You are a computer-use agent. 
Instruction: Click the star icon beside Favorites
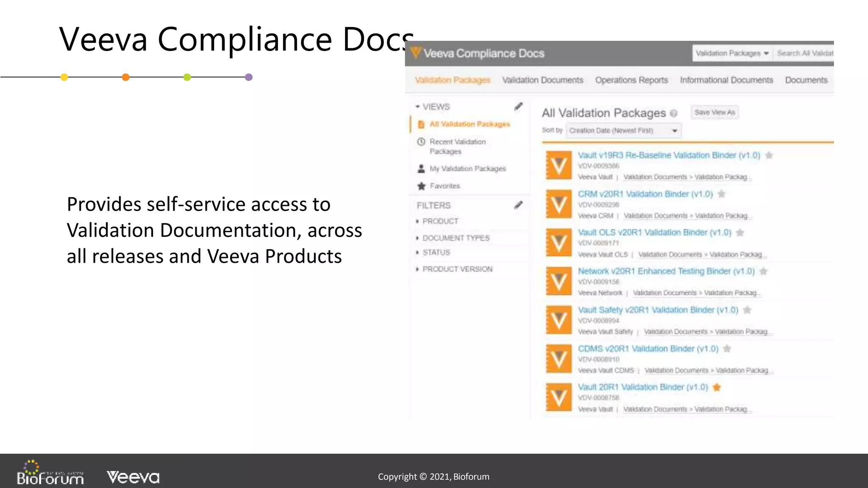point(421,186)
